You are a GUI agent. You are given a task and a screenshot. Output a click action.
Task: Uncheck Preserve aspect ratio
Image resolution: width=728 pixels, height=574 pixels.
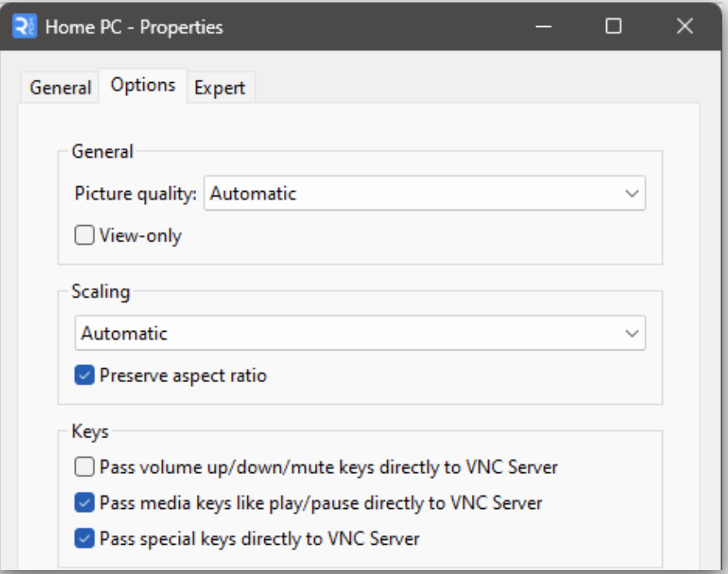pyautogui.click(x=85, y=375)
